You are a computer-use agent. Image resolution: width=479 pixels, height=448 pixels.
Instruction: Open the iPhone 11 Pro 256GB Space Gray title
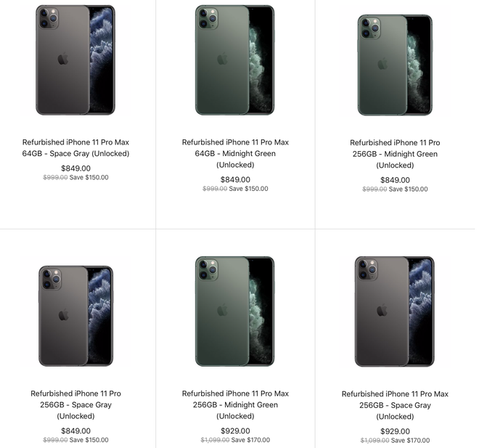(x=75, y=404)
